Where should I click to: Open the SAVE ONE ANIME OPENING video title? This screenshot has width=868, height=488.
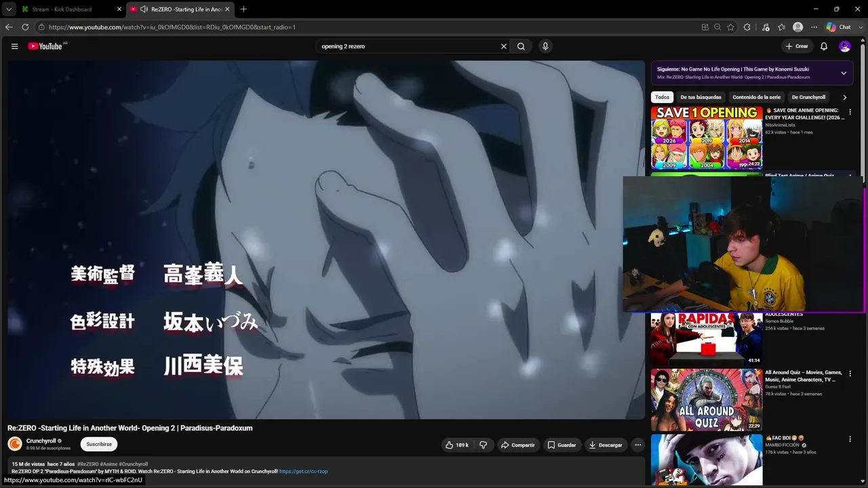tap(805, 114)
